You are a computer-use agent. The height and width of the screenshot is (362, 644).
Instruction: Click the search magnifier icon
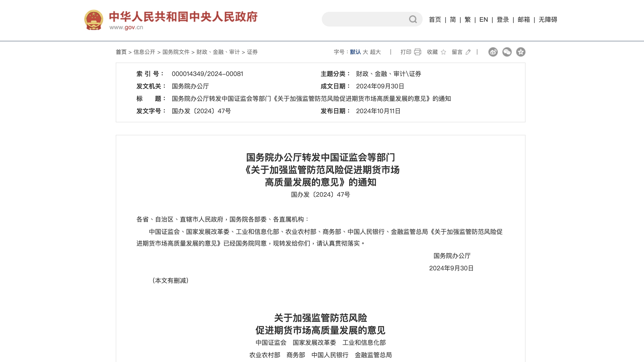(413, 19)
